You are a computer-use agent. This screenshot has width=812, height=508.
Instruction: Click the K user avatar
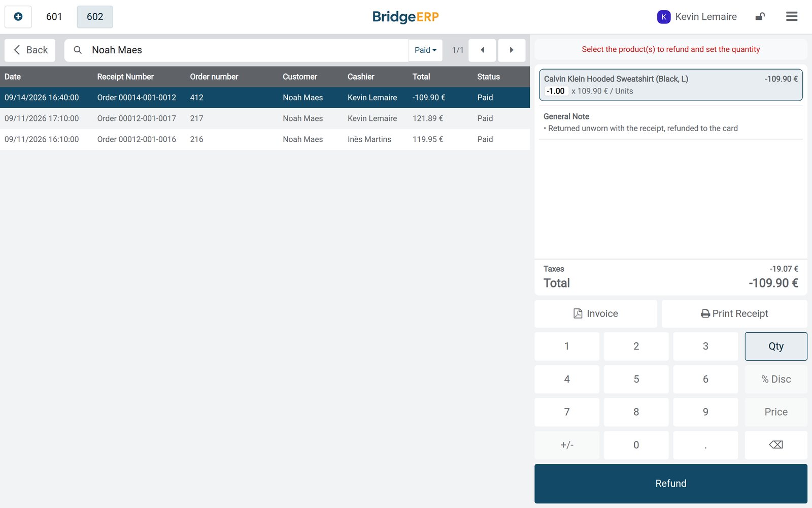point(663,17)
